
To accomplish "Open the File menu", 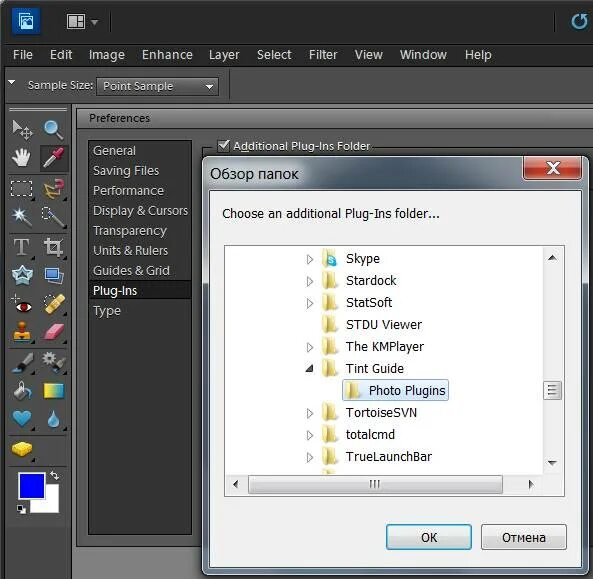I will coord(23,55).
